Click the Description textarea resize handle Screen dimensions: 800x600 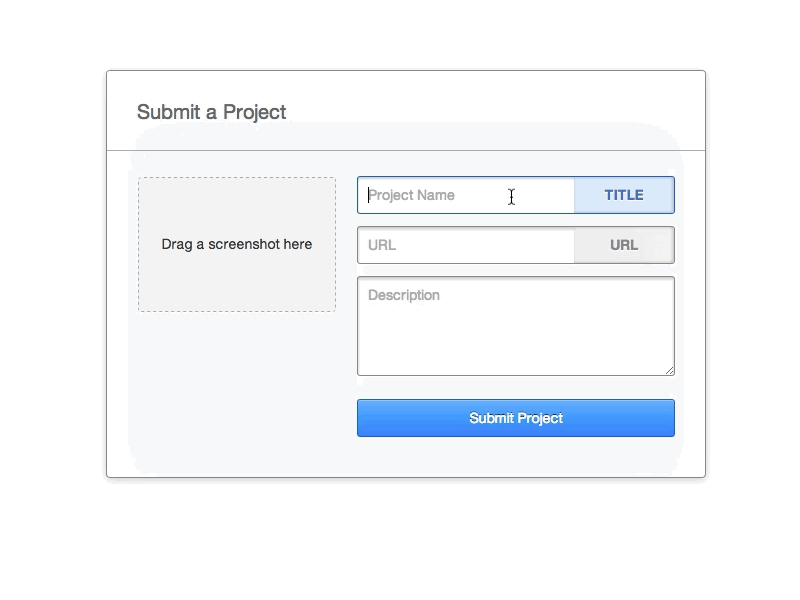[x=670, y=371]
